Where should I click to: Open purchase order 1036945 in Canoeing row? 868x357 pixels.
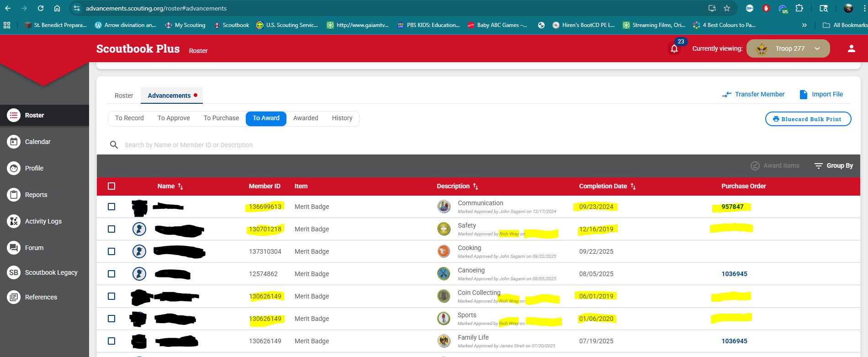(734, 274)
